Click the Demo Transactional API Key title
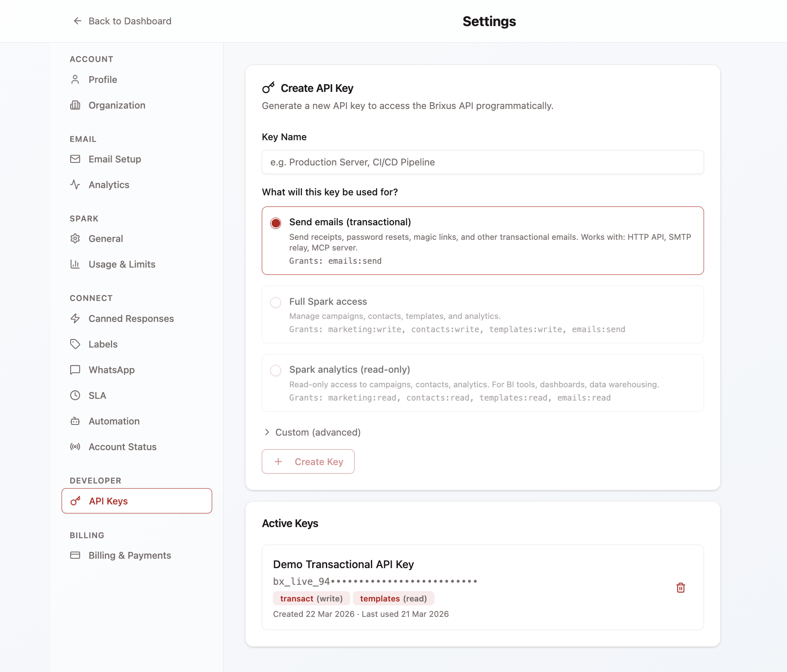The width and height of the screenshot is (787, 672). pos(343,564)
